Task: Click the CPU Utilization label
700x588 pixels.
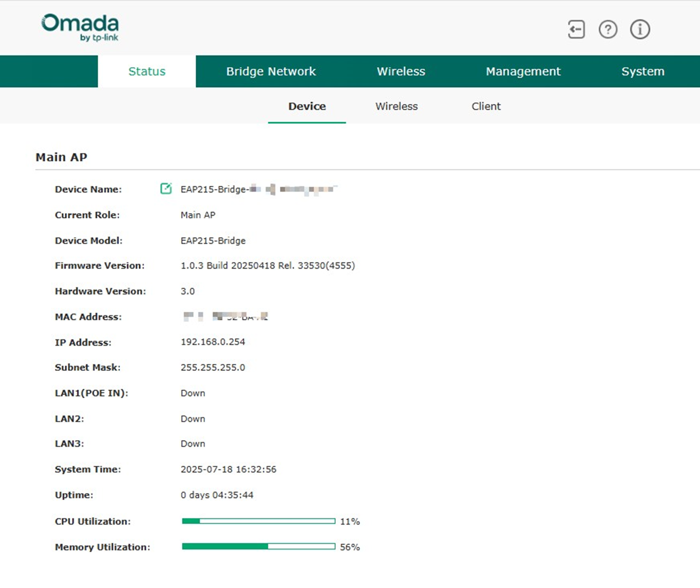Action: [x=92, y=521]
